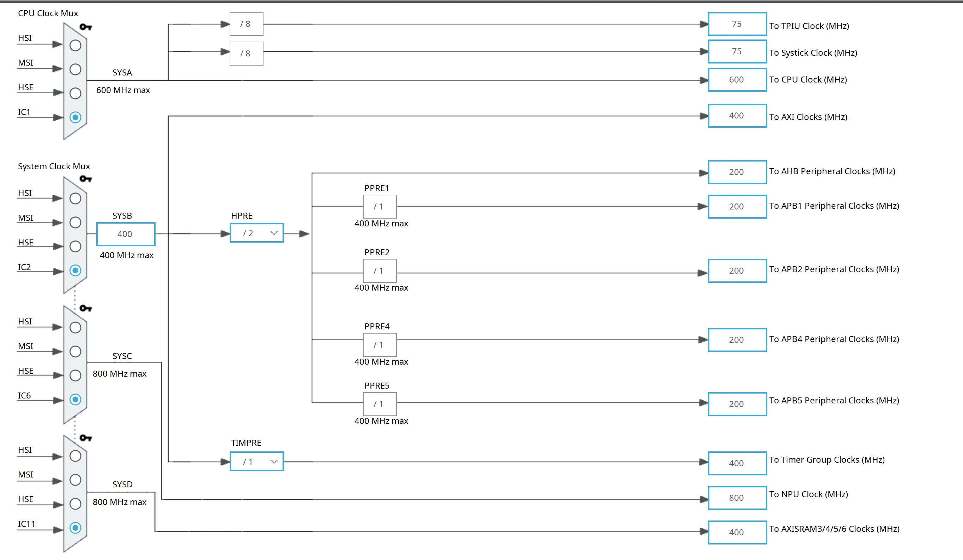Viewport: 963px width, 560px height.
Task: Click the 'To CPU Clock (MHz)' label
Action: tap(808, 79)
